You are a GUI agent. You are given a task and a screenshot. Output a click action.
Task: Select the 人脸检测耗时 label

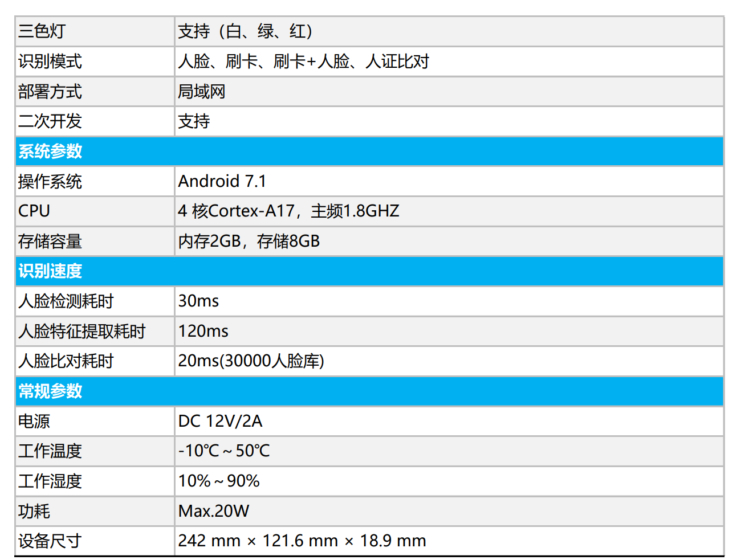(66, 301)
